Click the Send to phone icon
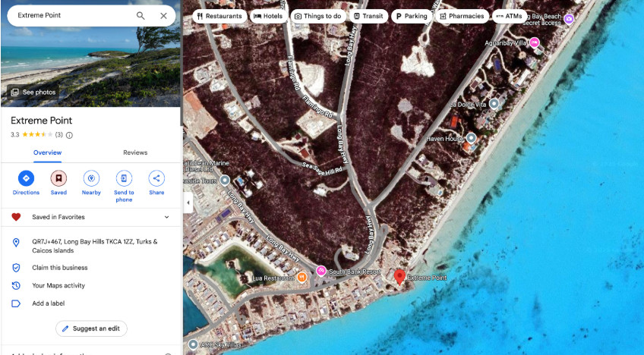Image resolution: width=644 pixels, height=355 pixels. coord(124,178)
